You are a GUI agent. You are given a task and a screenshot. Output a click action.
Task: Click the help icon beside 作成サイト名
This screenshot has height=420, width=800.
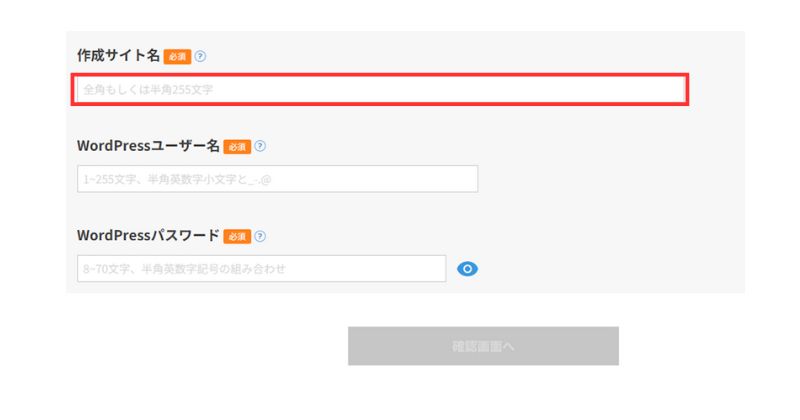tap(201, 56)
